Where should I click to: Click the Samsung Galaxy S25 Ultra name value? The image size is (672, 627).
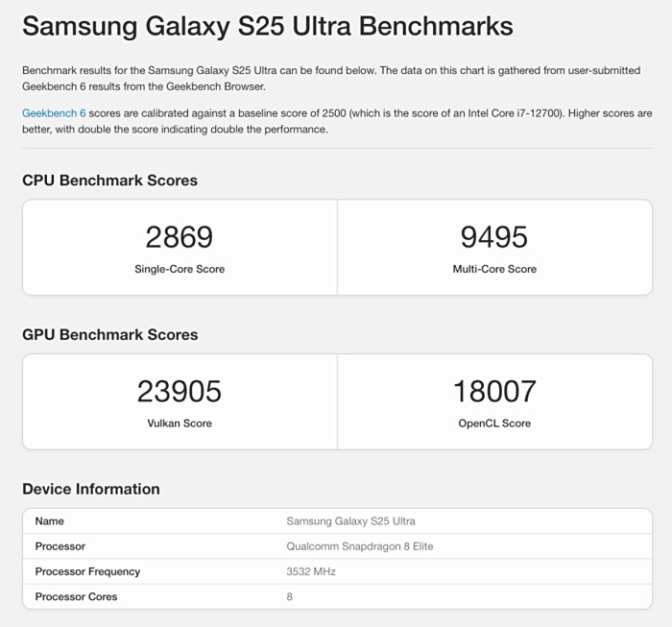click(x=350, y=521)
